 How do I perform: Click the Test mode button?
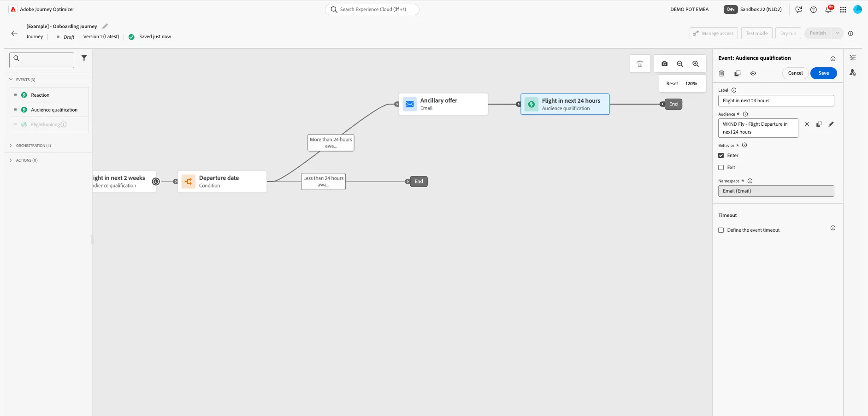[756, 33]
